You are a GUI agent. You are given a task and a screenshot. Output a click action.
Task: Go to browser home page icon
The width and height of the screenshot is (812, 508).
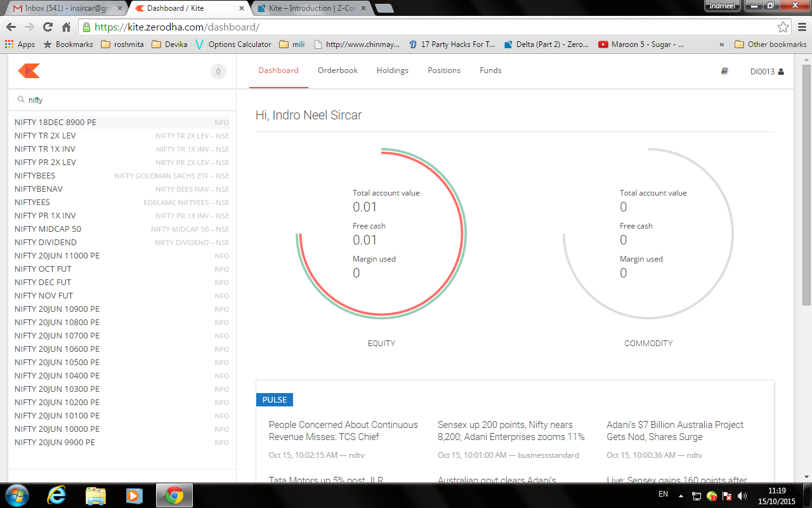pos(66,27)
